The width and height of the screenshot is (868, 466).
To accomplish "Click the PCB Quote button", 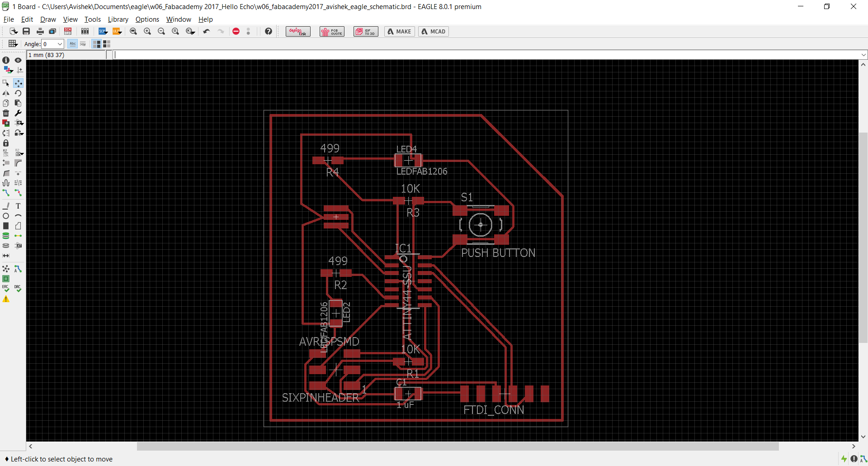I will click(x=332, y=31).
